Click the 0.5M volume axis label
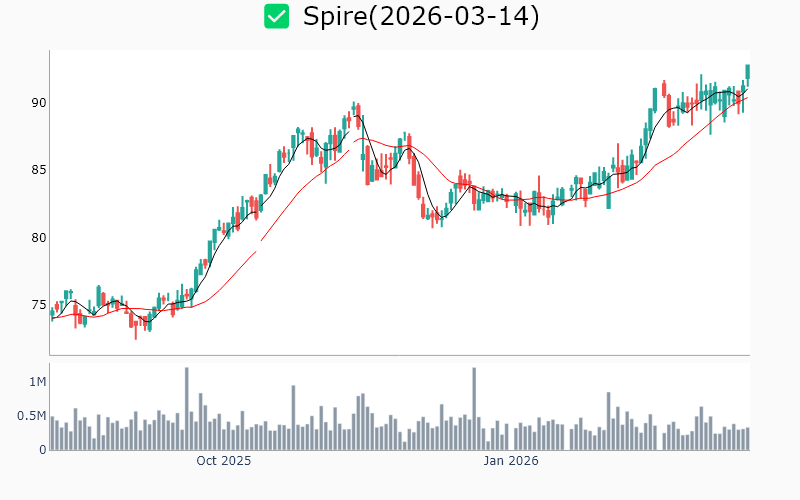Screen dimensions: 800x500 click(x=31, y=416)
